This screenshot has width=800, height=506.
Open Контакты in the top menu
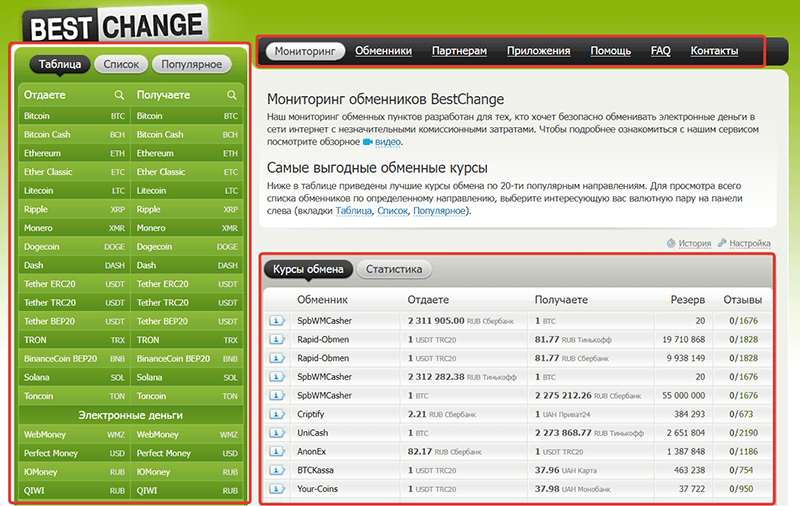tap(714, 51)
